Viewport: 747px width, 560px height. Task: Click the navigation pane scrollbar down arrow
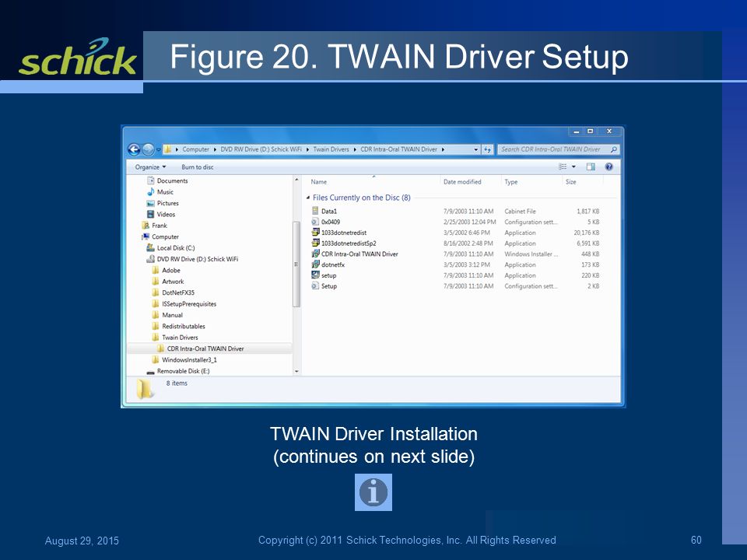click(x=296, y=372)
